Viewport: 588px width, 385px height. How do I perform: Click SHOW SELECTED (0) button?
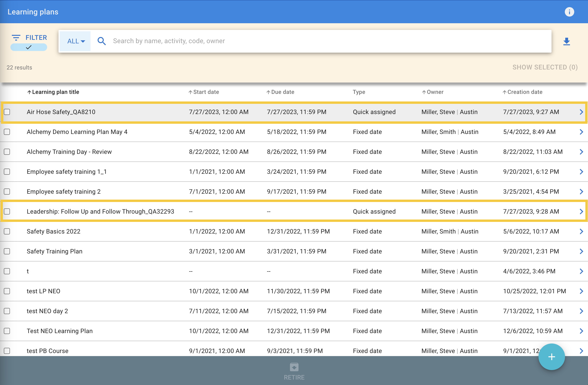(x=545, y=67)
